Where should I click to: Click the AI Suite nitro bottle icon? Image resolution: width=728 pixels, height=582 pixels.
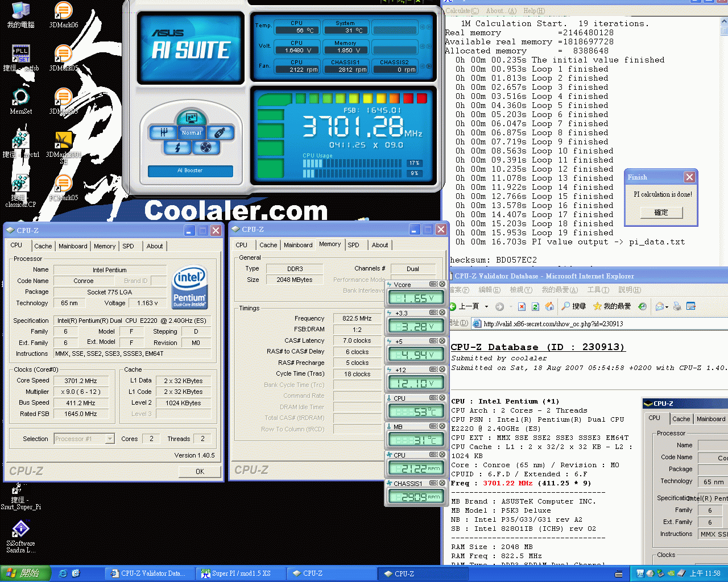220,133
